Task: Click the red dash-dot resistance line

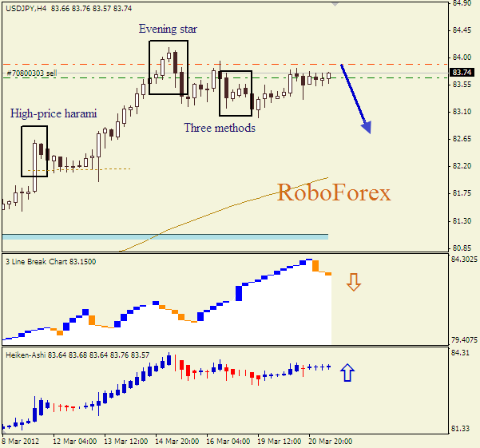Action: pyautogui.click(x=399, y=64)
